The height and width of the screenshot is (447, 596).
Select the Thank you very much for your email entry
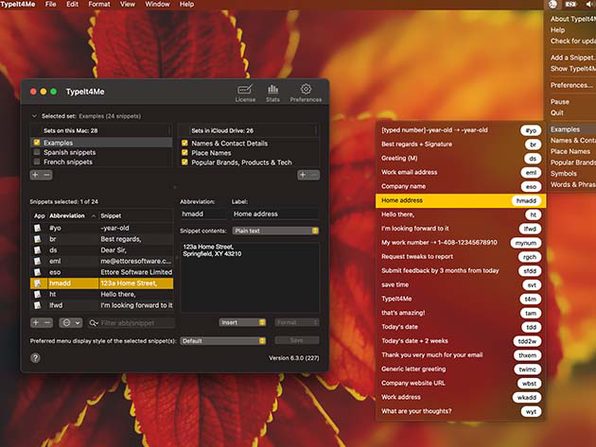[x=461, y=355]
